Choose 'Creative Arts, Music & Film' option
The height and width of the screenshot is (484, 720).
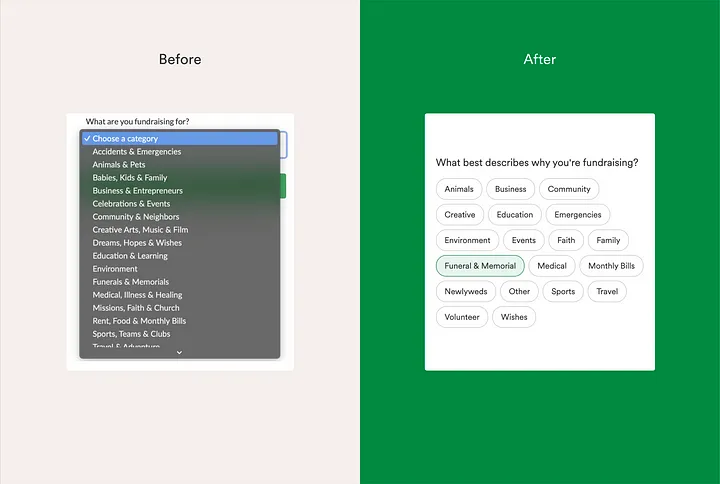click(140, 230)
